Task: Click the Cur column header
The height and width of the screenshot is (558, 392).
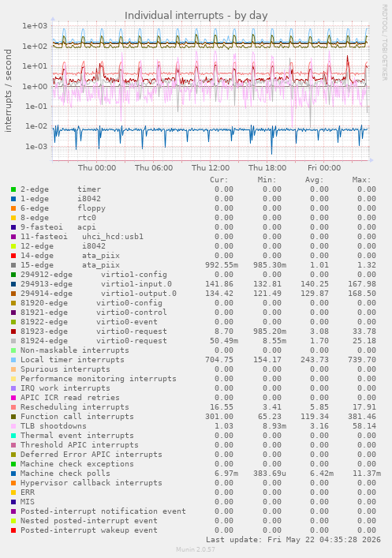Action: (218, 180)
